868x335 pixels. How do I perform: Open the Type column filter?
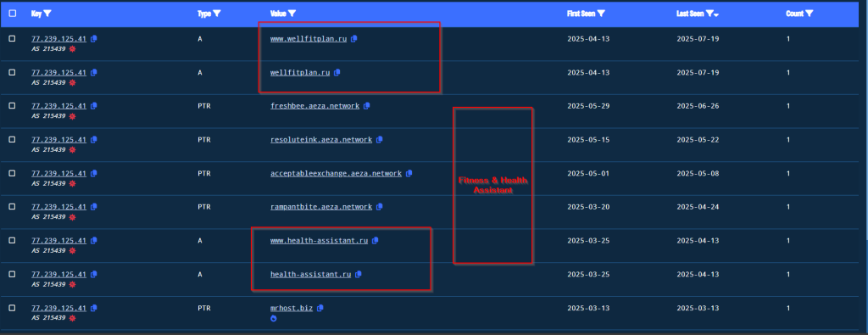pyautogui.click(x=217, y=14)
